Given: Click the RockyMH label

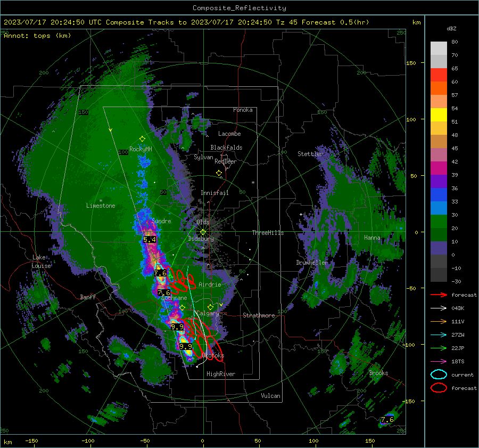Looking at the screenshot, I should tap(141, 149).
